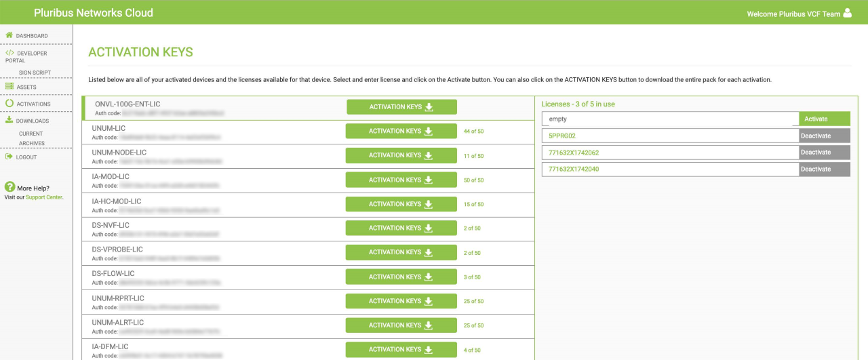868x360 pixels.
Task: Open the Dashboard home icon
Action: pos(9,35)
